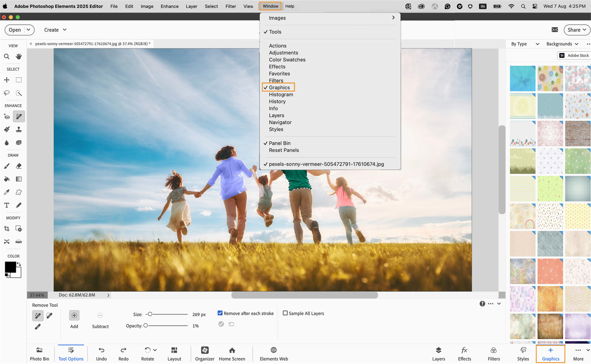Enable Sample All Layers
The height and width of the screenshot is (364, 591).
[285, 313]
